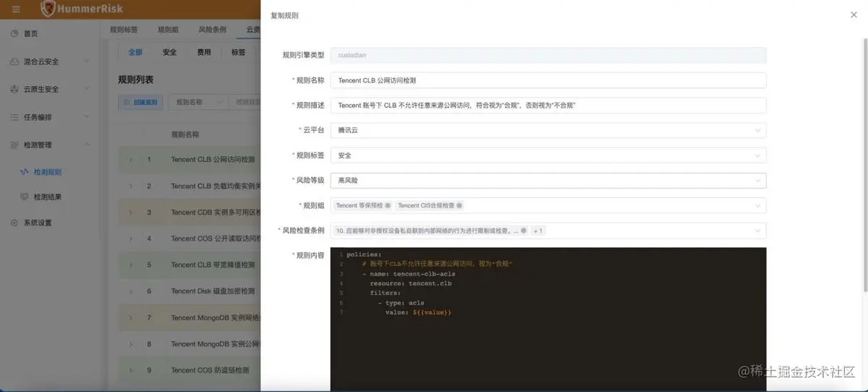Click the 云原生安全 sidebar icon
The width and height of the screenshot is (868, 392).
tap(14, 89)
